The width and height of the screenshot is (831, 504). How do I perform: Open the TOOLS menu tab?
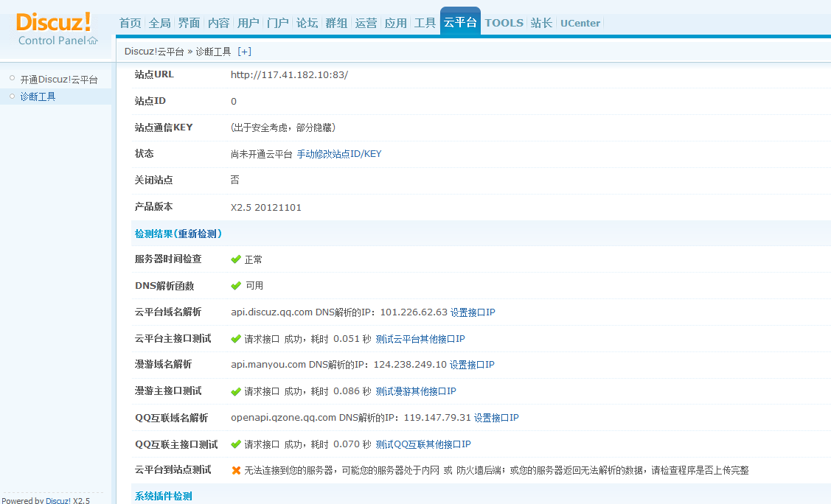pyautogui.click(x=504, y=23)
